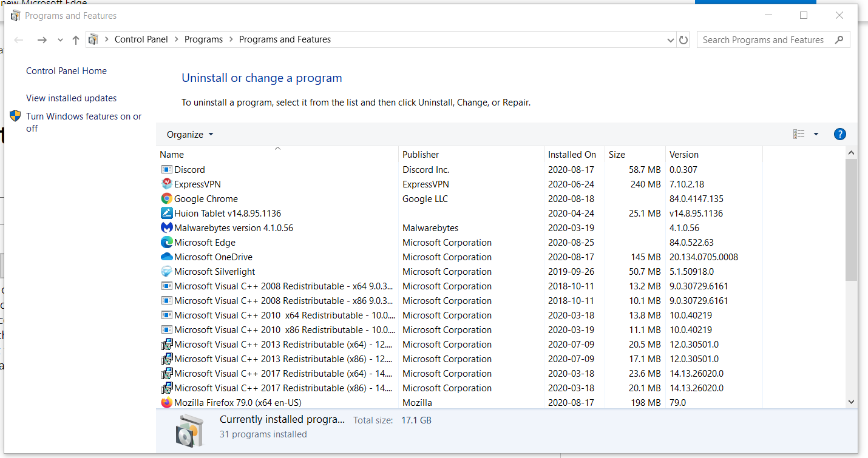The width and height of the screenshot is (868, 458).
Task: Expand the chevron after Programs breadcrumb
Action: coord(231,39)
